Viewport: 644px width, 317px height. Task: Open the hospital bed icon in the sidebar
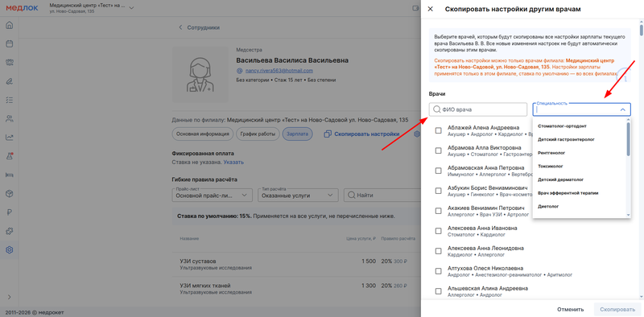tap(10, 175)
